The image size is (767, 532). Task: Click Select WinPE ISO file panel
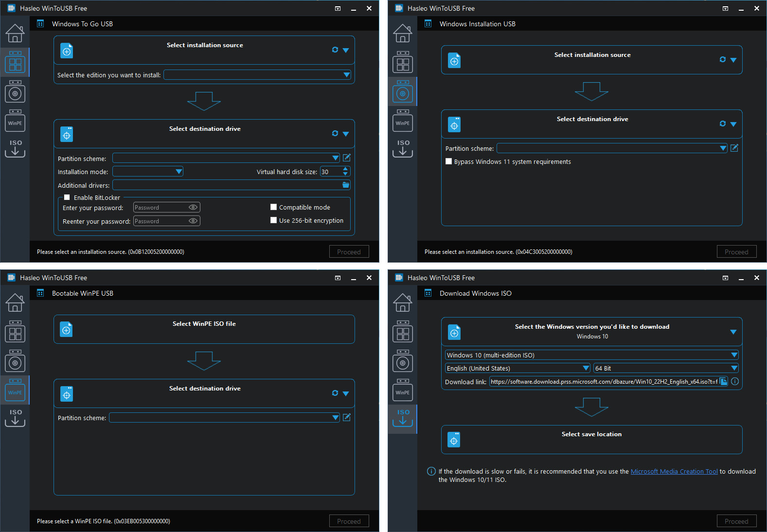204,329
